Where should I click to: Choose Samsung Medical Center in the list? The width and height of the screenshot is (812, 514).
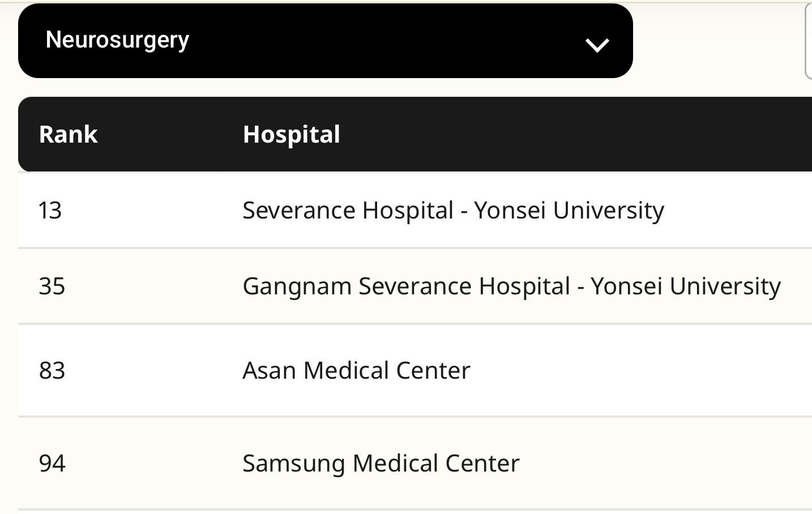pos(381,464)
